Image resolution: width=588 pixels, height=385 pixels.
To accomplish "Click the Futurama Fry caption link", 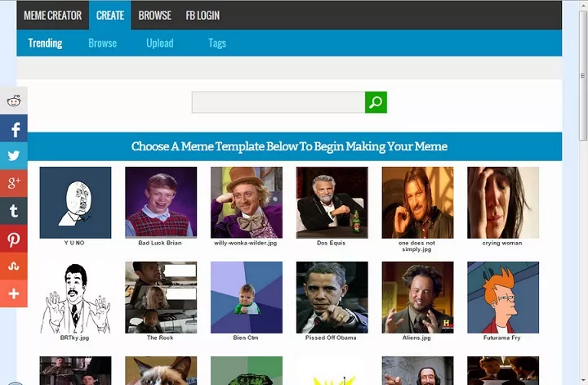I will coord(501,338).
